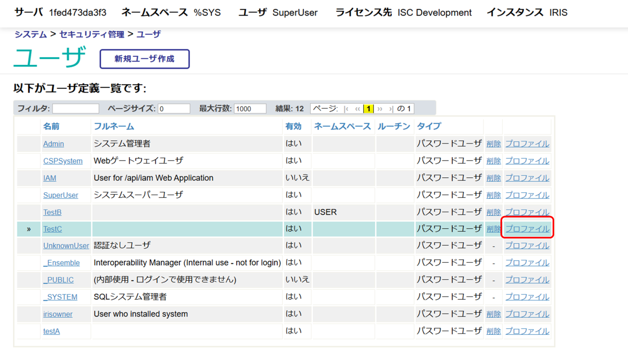Open プロファイル for Admin user
Image resolution: width=628 pixels, height=364 pixels.
(x=527, y=144)
